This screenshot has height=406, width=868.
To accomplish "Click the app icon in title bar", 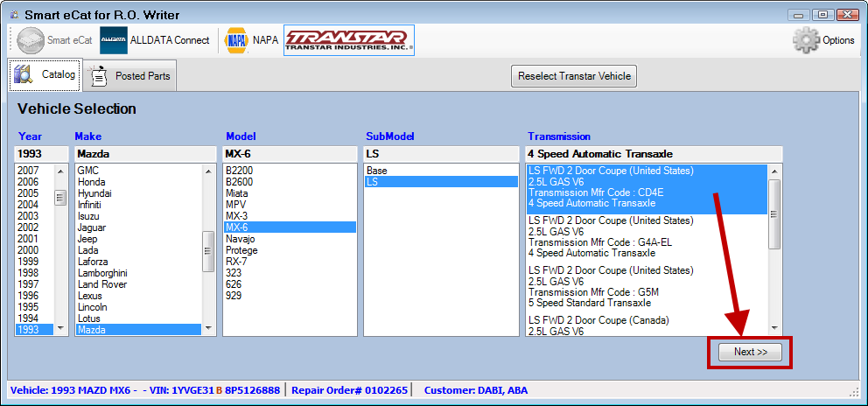I will [x=13, y=15].
